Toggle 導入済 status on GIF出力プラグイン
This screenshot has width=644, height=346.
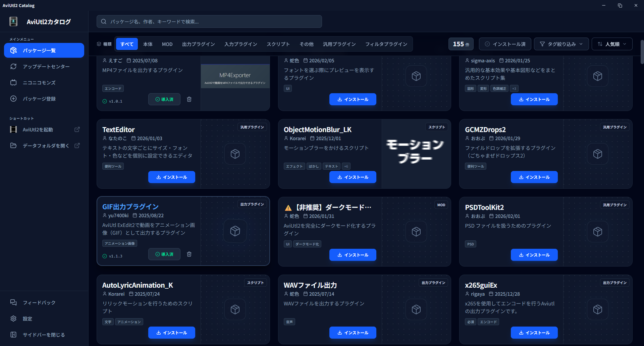click(164, 254)
